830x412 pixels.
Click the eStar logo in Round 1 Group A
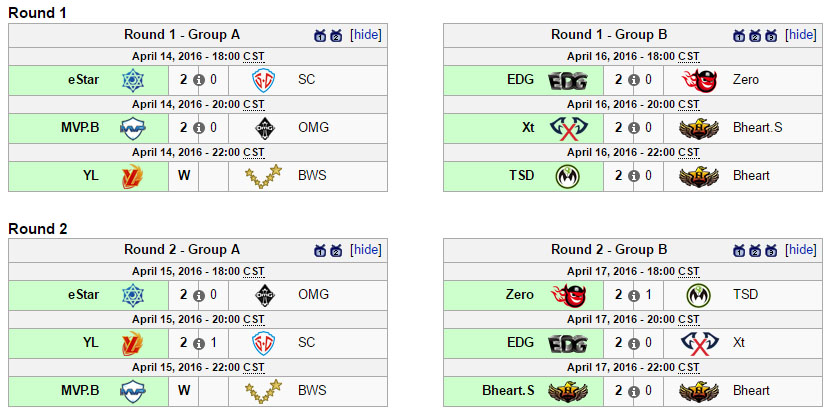pos(132,80)
